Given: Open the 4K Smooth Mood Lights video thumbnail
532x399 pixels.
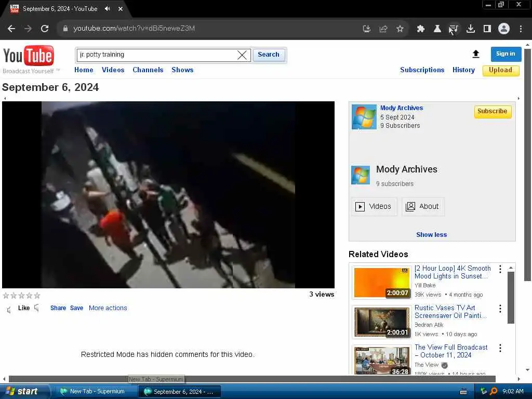Looking at the screenshot, I should [x=382, y=282].
